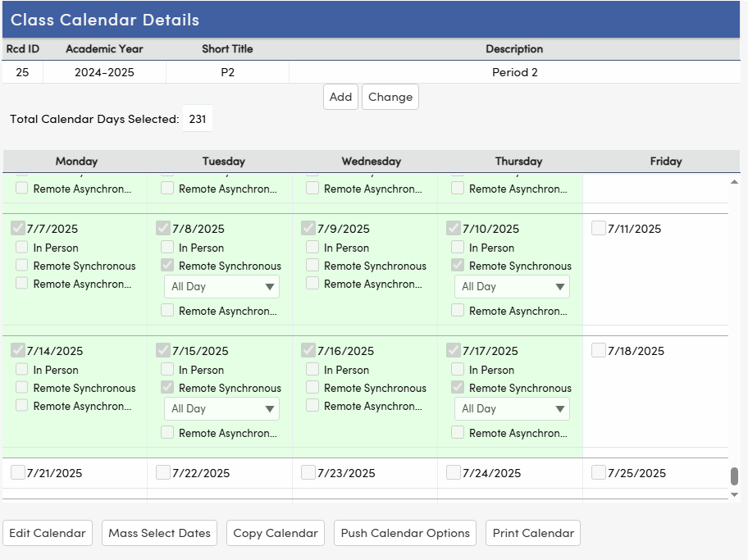The width and height of the screenshot is (748, 560).
Task: Click Copy Calendar button
Action: [x=276, y=533]
